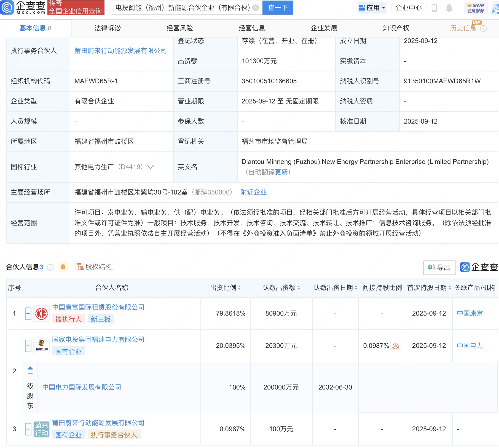This screenshot has width=499, height=448.
Task: Open partner 国家电投集团福建电力有限公司 link
Action: coord(98,340)
